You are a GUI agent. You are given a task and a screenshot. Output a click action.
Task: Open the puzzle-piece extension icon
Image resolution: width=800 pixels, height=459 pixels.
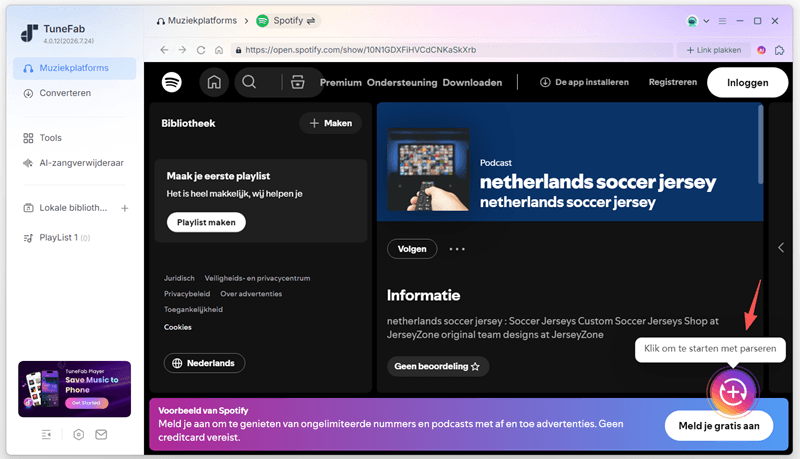780,50
